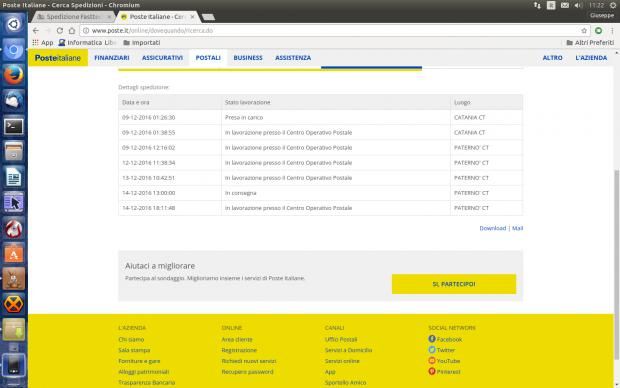Close the Poste Italiane browser tab

(x=193, y=17)
